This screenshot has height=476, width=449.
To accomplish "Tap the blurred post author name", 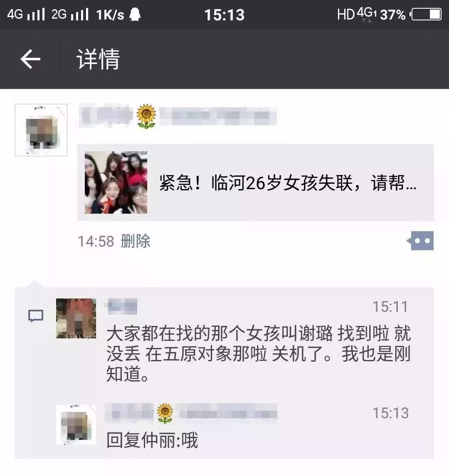I will coord(178,116).
